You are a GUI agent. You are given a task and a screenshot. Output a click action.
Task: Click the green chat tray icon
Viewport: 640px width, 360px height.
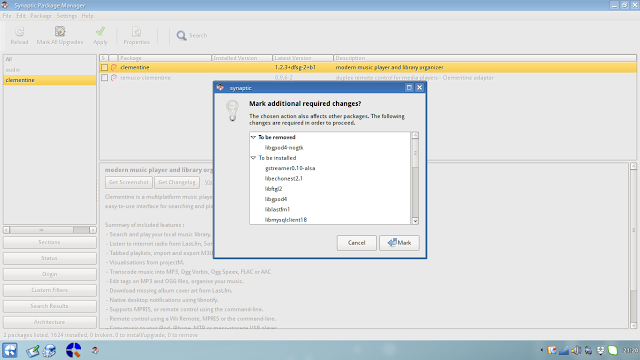click(613, 350)
